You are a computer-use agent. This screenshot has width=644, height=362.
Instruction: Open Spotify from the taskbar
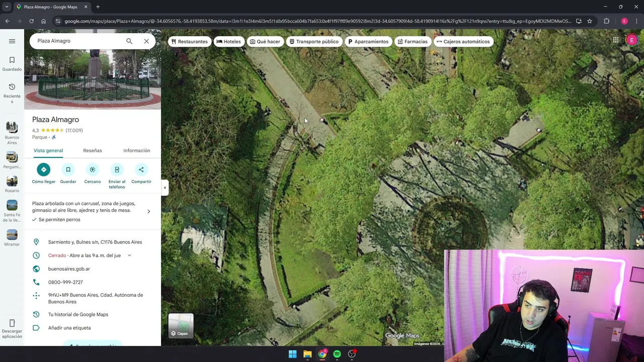click(337, 354)
